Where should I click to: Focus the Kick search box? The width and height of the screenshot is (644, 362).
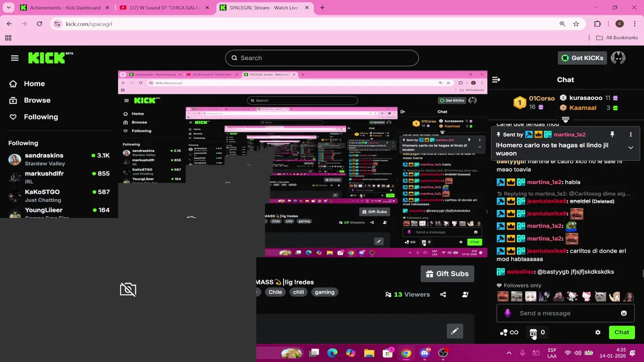tap(322, 58)
